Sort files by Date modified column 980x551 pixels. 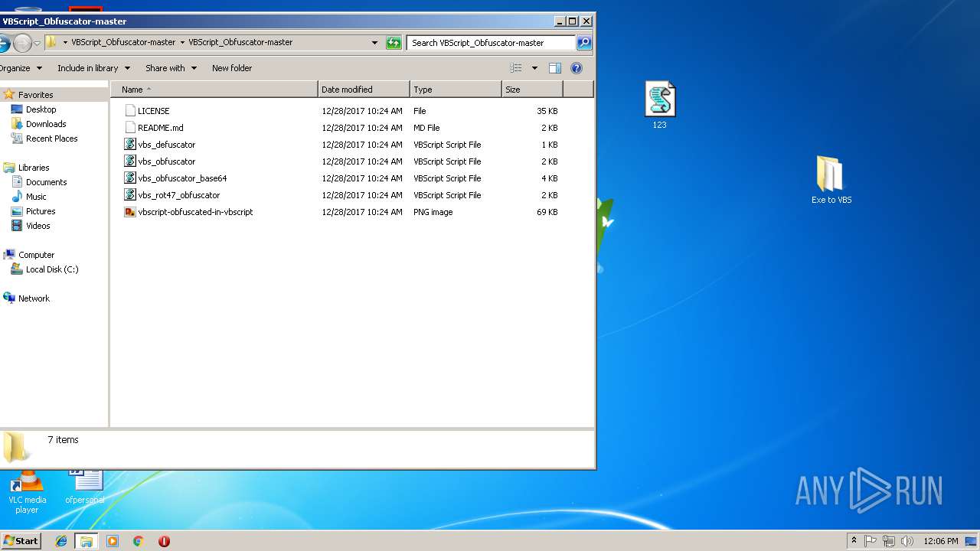pos(364,90)
